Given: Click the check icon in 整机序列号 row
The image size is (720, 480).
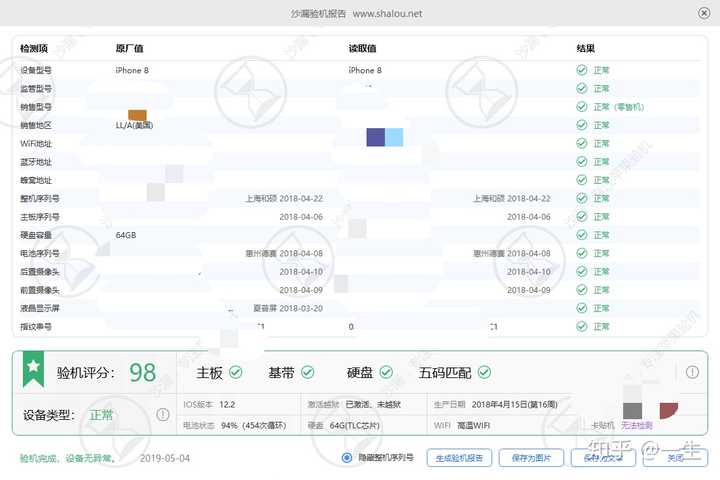Looking at the screenshot, I should [581, 198].
